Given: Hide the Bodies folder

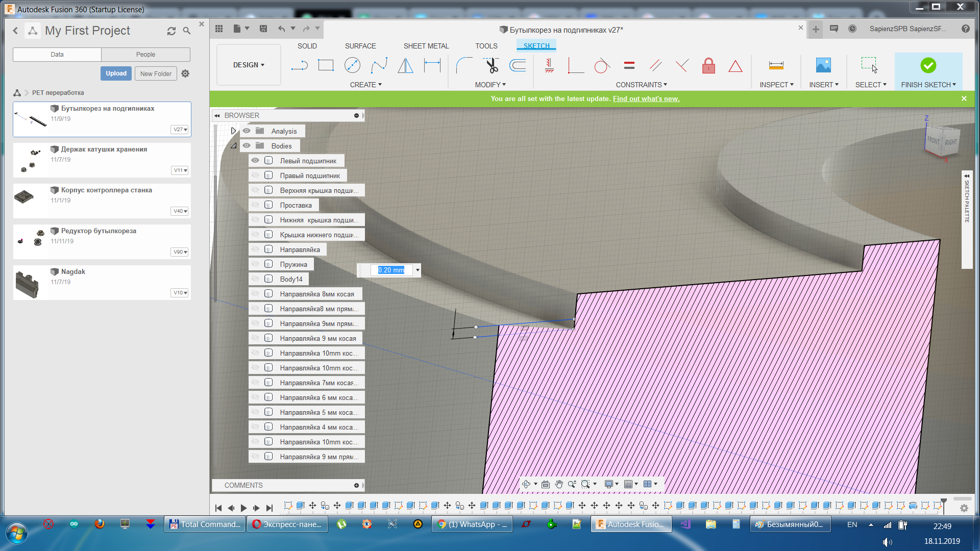Looking at the screenshot, I should (247, 146).
